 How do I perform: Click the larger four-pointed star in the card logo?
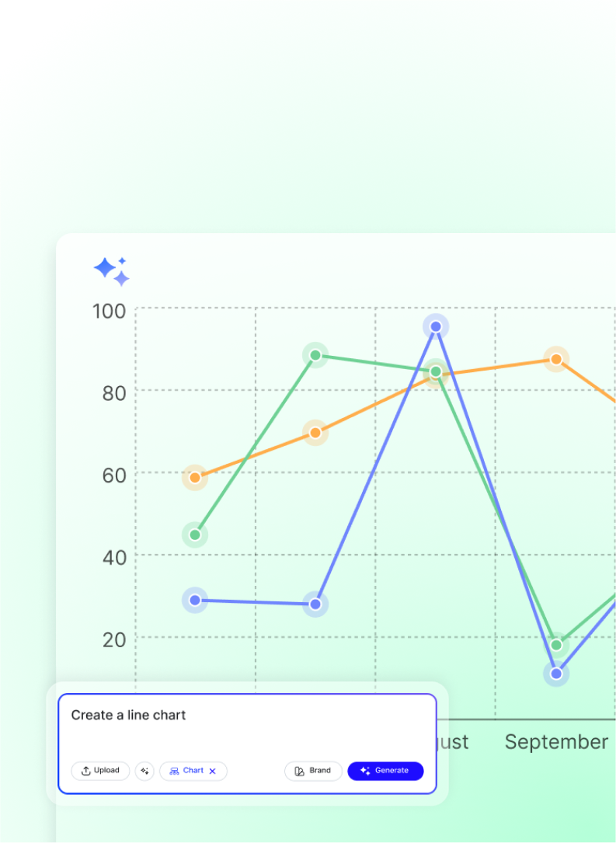coord(106,267)
